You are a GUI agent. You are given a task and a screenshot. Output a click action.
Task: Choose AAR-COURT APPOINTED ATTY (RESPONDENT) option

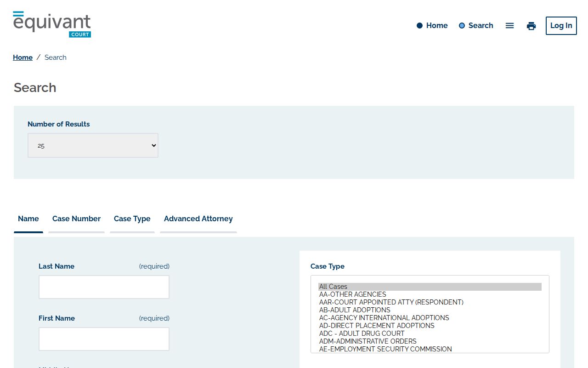430,302
